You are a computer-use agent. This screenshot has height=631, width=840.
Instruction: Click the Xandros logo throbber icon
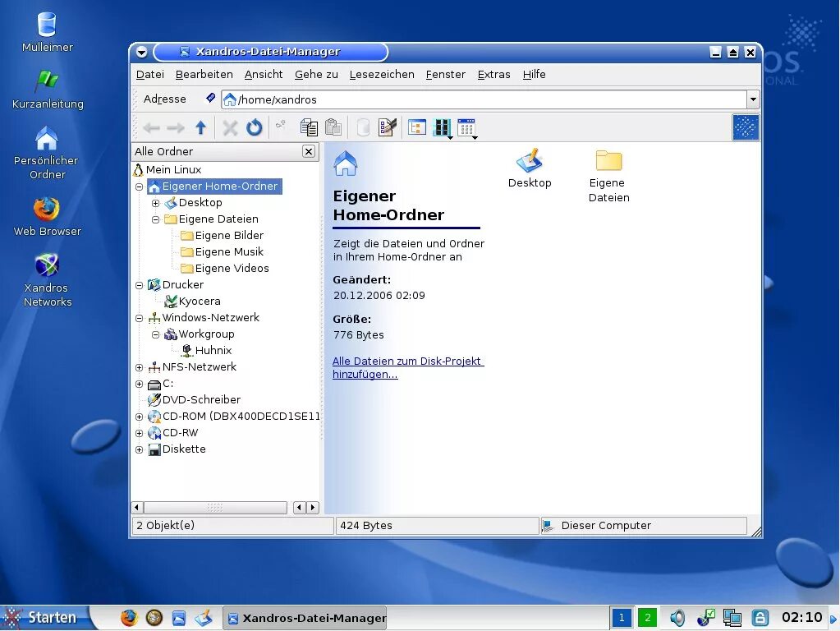[x=746, y=127]
